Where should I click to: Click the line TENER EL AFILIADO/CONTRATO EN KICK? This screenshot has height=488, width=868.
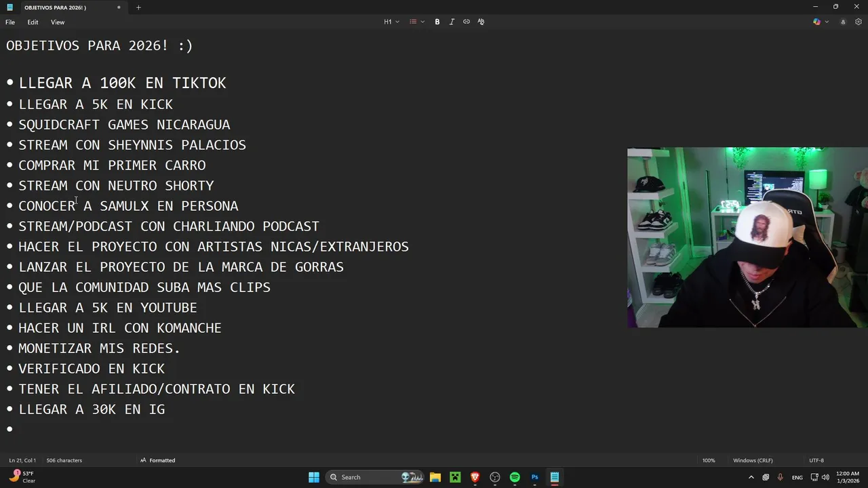[157, 388]
